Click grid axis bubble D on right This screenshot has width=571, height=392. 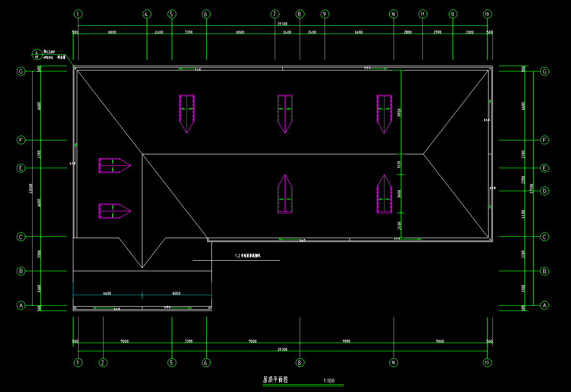click(544, 191)
